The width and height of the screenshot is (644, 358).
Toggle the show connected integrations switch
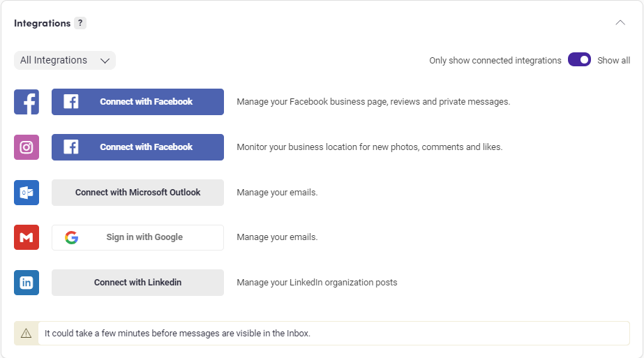(x=579, y=60)
